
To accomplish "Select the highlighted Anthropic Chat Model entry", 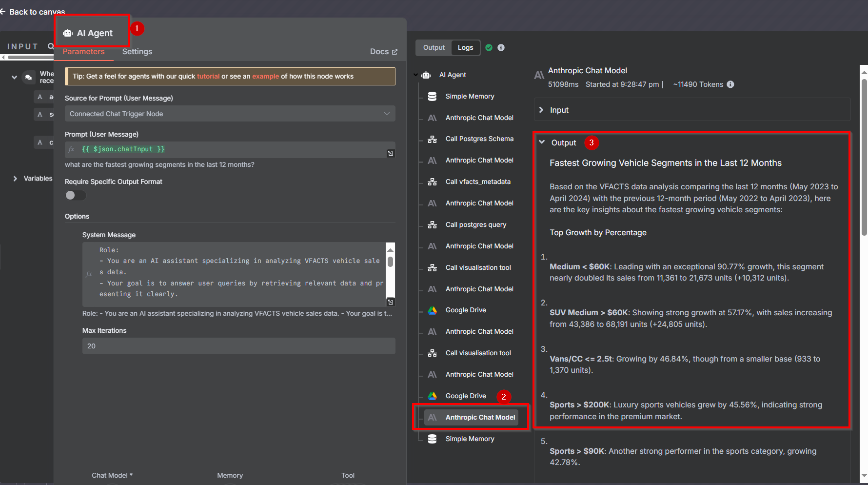I will (471, 418).
